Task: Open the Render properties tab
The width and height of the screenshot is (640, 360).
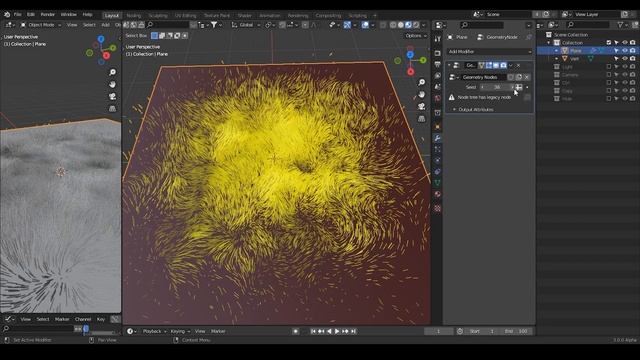Action: 438,53
